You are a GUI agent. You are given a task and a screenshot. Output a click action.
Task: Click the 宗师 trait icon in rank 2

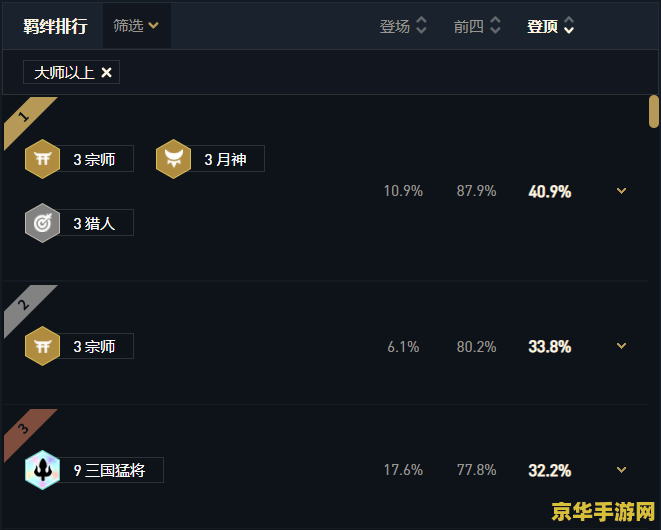[x=42, y=346]
